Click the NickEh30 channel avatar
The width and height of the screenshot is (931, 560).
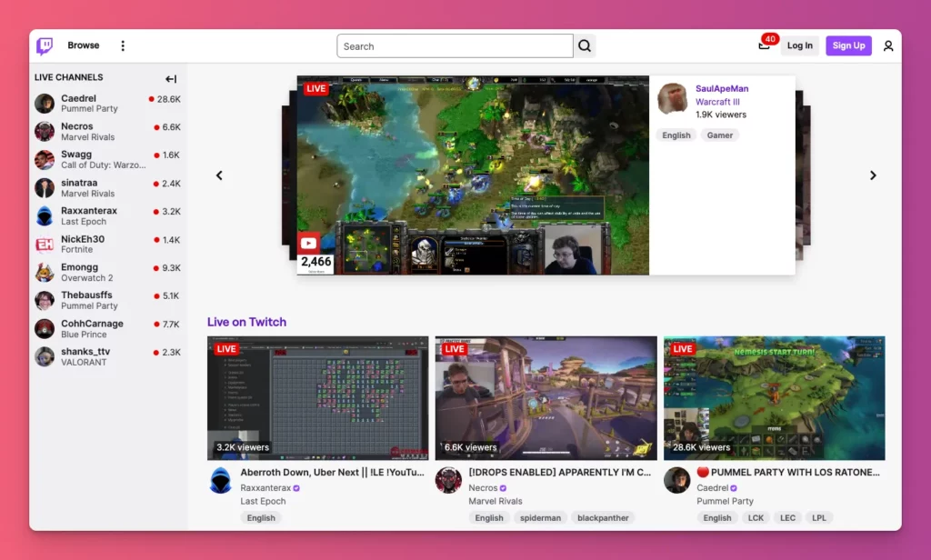(x=45, y=244)
